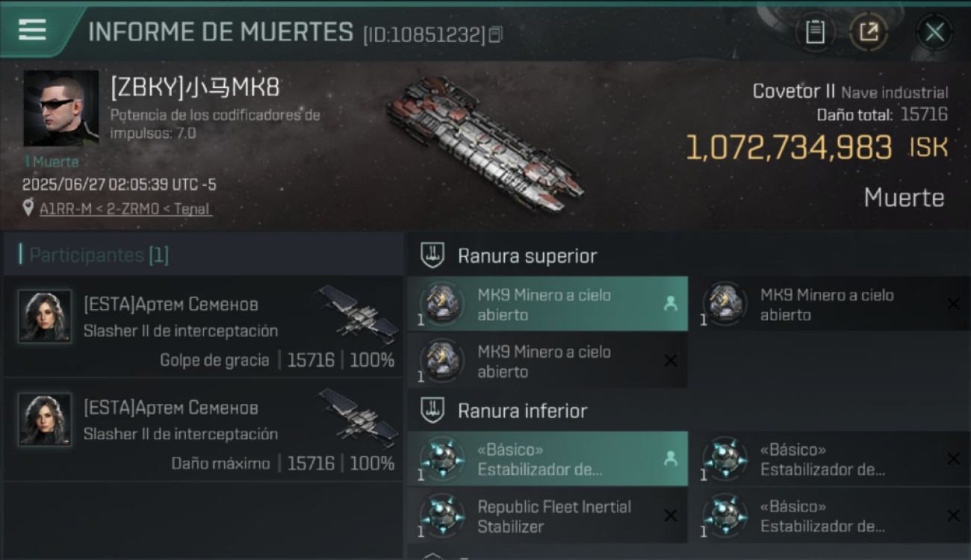Screen dimensions: 971x560
Task: Open Артем Семенов Daño máximo participant entry
Action: tap(202, 429)
